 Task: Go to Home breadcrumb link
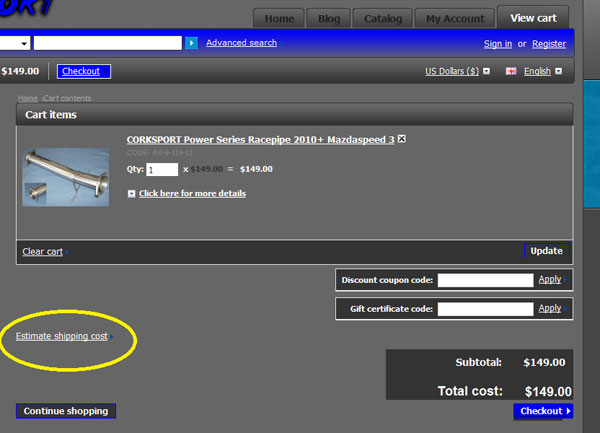coord(28,98)
